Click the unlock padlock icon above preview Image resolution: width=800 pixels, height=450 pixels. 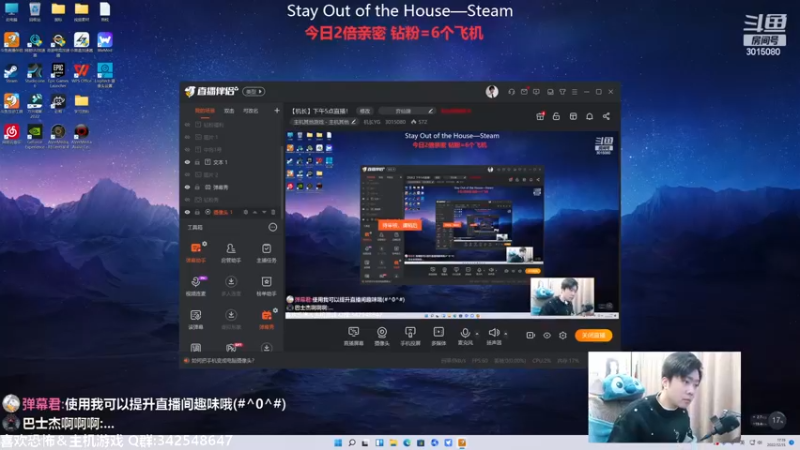tap(556, 116)
